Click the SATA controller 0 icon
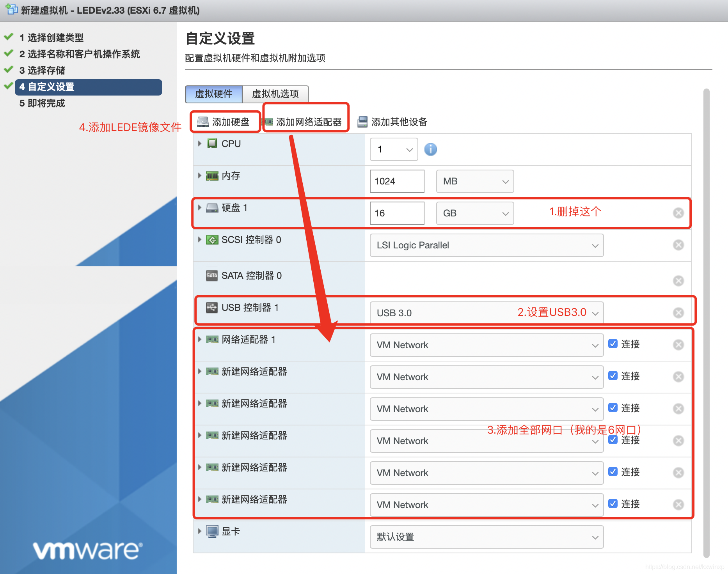 212,276
